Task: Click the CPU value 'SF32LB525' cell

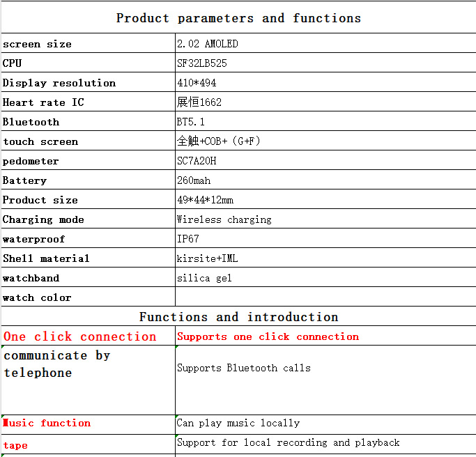Action: pyautogui.click(x=325, y=63)
